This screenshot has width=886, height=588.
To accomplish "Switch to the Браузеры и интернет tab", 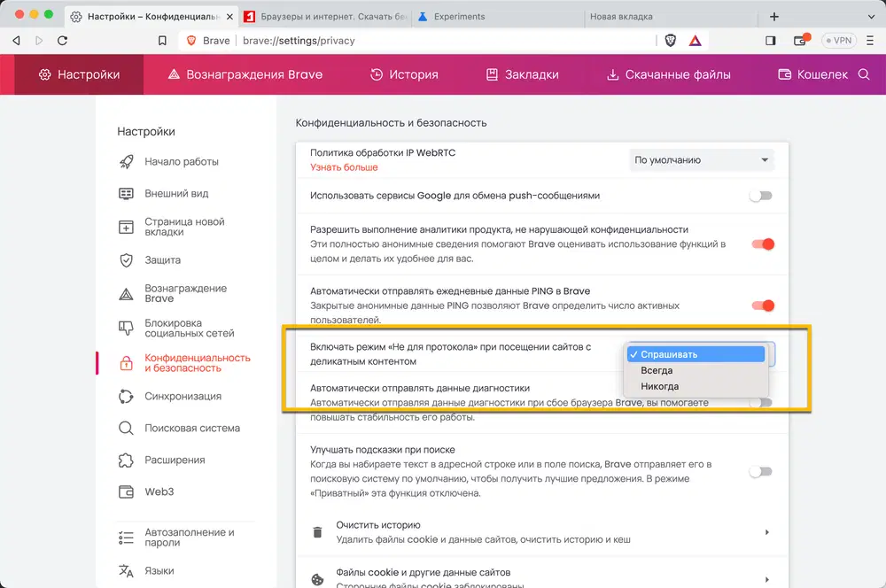I will click(x=325, y=17).
